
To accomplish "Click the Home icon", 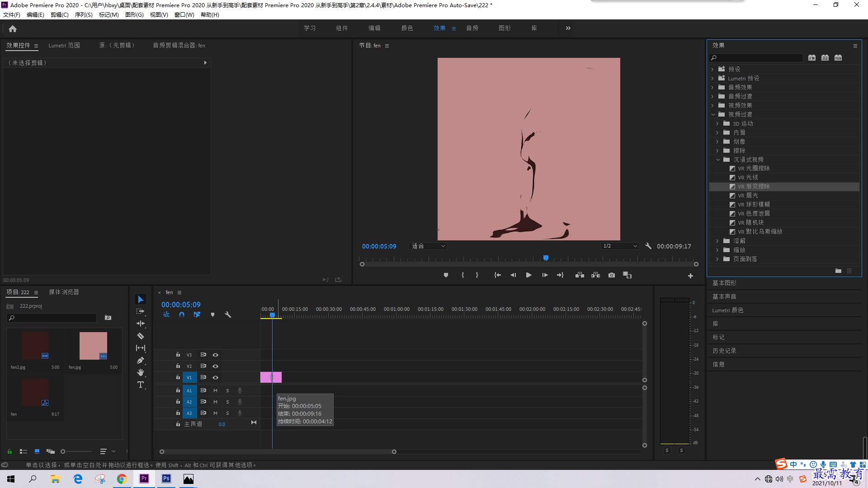I will pyautogui.click(x=13, y=28).
